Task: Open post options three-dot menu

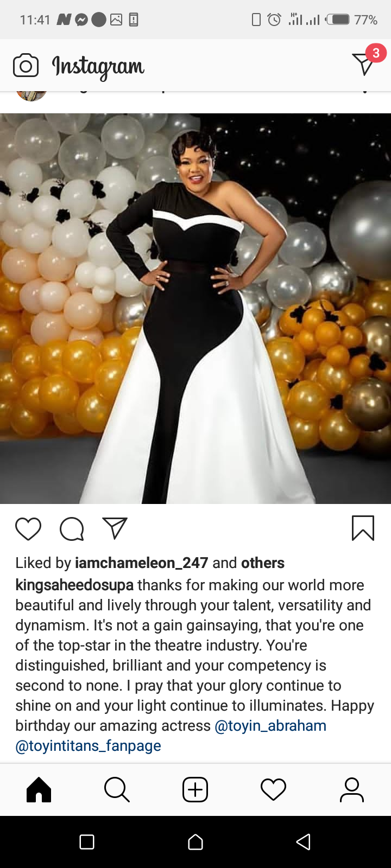Action: click(365, 93)
